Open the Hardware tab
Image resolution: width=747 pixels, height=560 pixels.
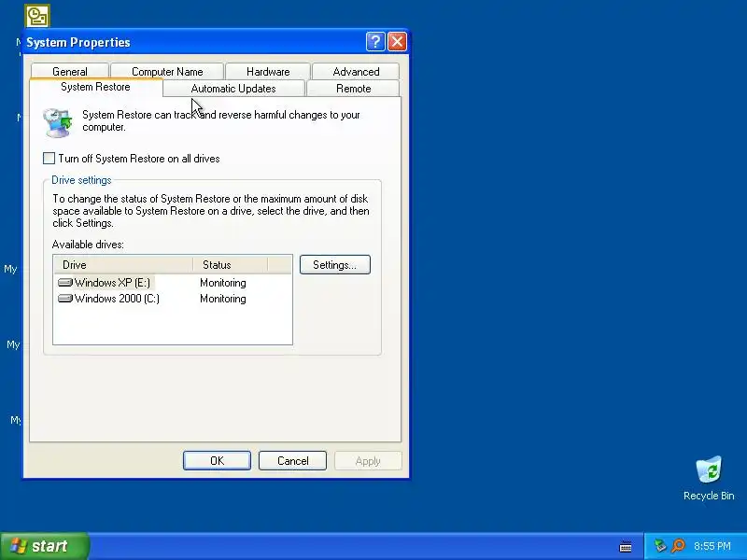[268, 72]
